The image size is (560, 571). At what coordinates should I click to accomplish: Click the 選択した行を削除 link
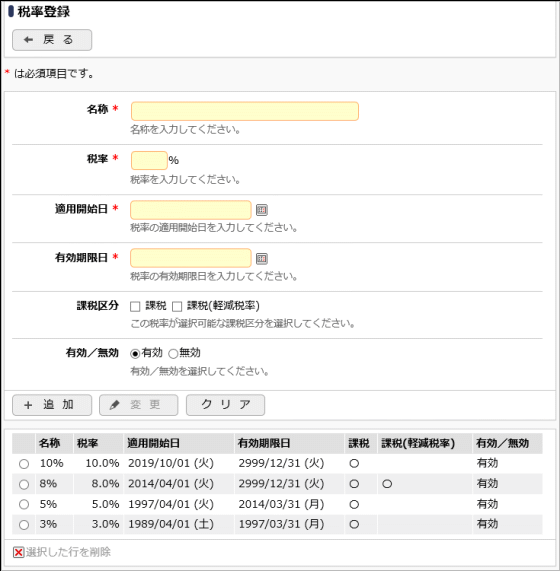[x=68, y=552]
